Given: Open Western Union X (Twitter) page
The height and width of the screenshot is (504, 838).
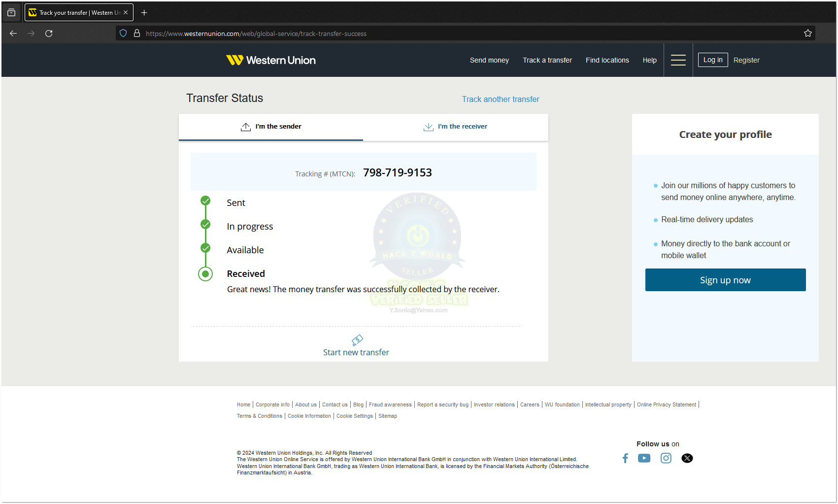Looking at the screenshot, I should (x=687, y=458).
